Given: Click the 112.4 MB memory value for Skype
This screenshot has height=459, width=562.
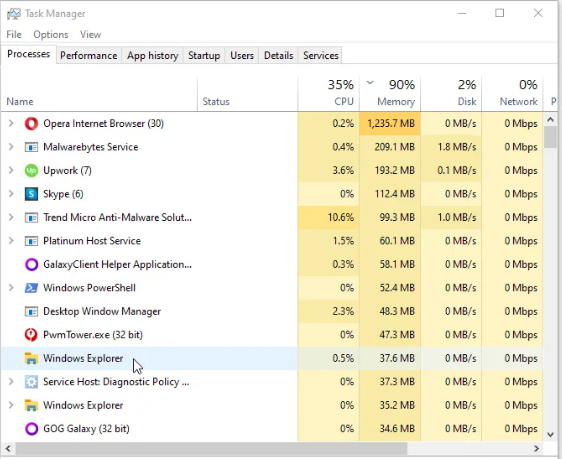Looking at the screenshot, I should pyautogui.click(x=395, y=194).
